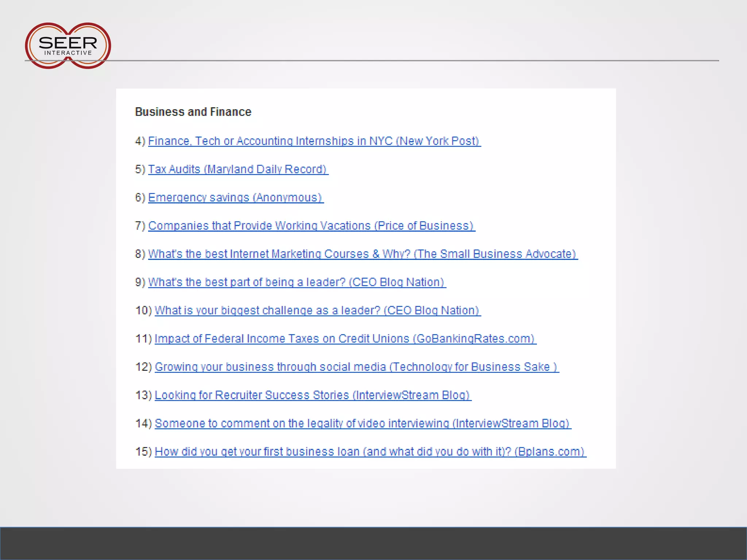Open Looking for Recruiter Success Stories link
747x560 pixels.
313,395
